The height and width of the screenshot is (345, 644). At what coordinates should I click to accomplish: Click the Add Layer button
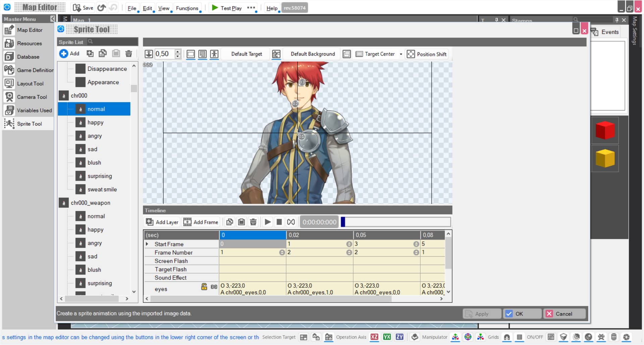tap(162, 222)
